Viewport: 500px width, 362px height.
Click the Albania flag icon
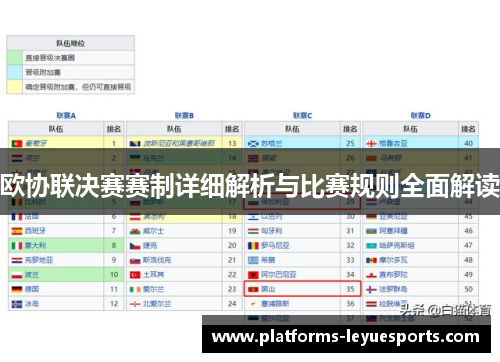click(253, 275)
